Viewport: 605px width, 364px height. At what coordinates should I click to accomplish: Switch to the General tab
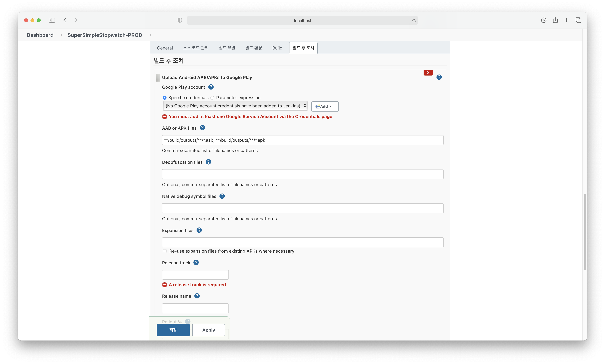tap(165, 48)
